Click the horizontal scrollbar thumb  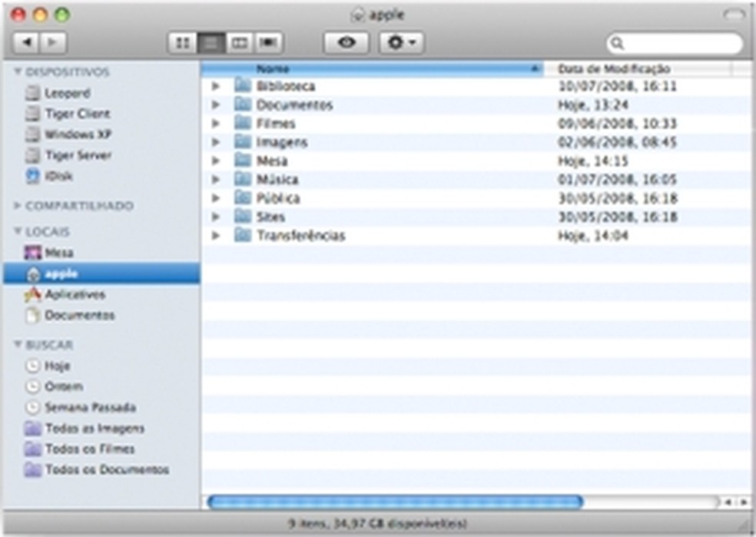395,502
